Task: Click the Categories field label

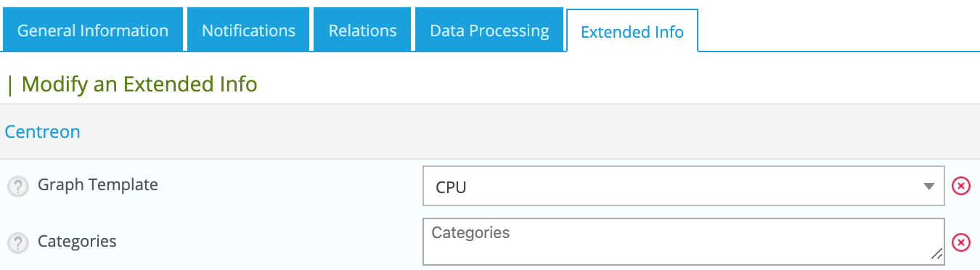Action: pyautogui.click(x=77, y=241)
